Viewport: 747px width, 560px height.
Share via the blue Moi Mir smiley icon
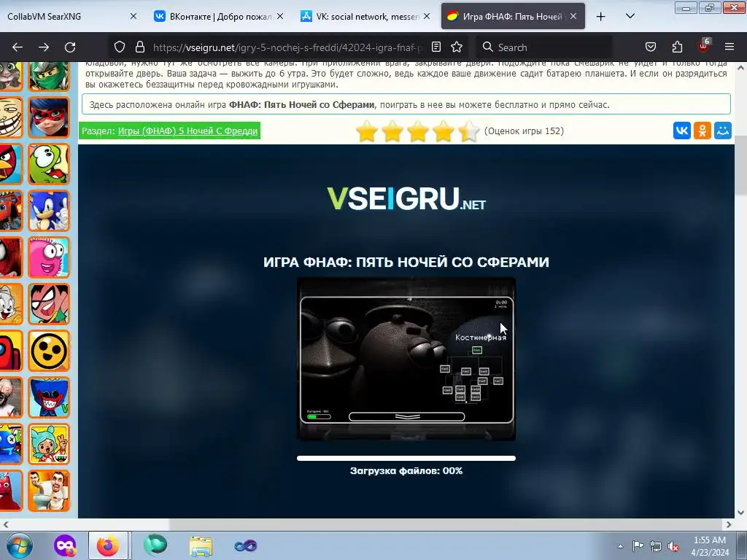(x=723, y=131)
